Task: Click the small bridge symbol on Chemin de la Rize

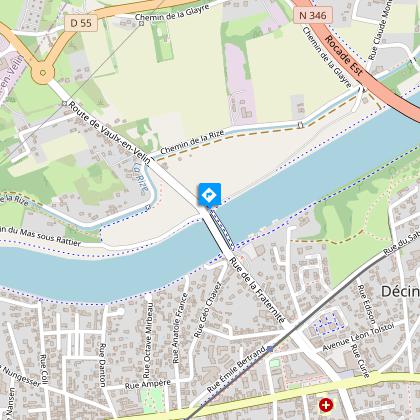Action: 300,125
